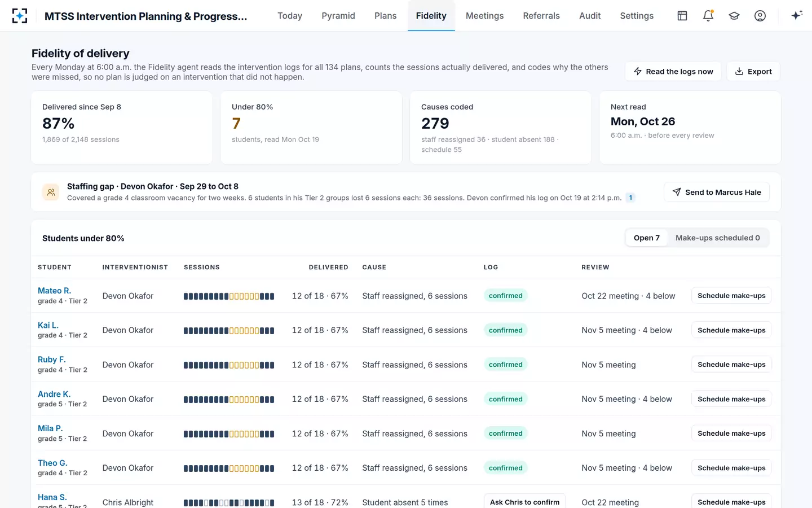812x508 pixels.
Task: Select the Open 7 filter
Action: pyautogui.click(x=647, y=238)
